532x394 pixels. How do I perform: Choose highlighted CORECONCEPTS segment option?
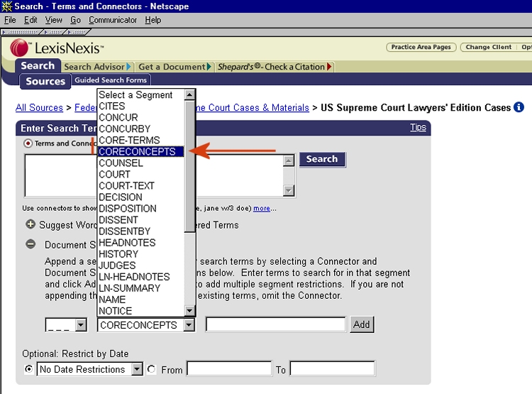[141, 151]
